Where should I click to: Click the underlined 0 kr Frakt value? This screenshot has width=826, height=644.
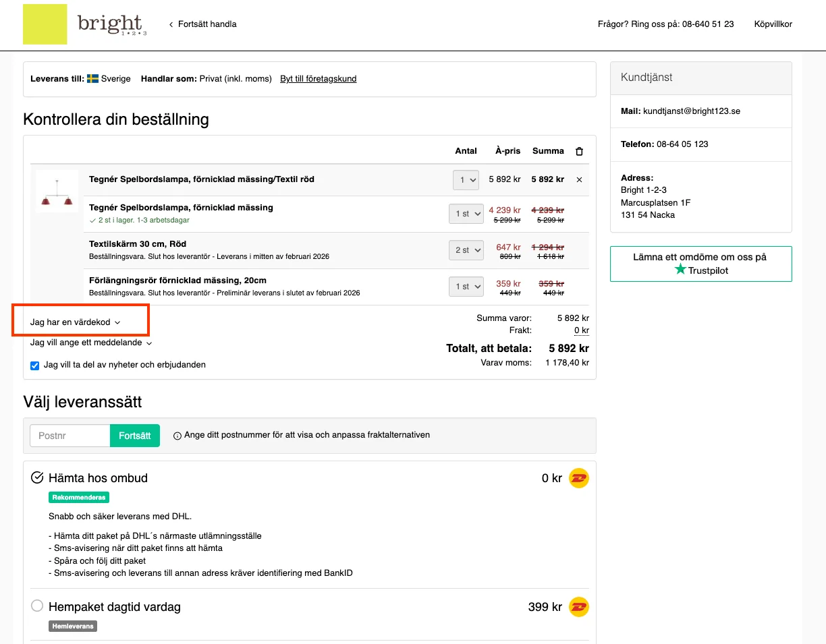[x=582, y=330]
